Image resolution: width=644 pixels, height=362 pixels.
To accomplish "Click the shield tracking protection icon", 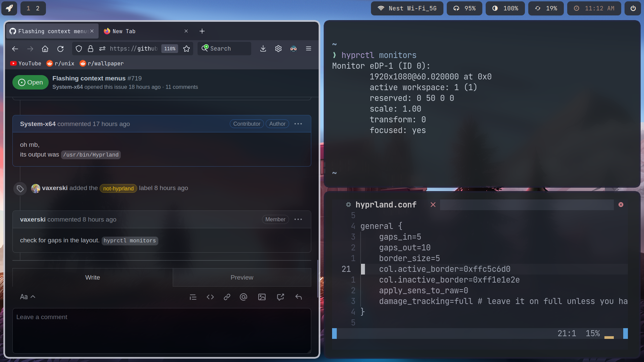I will tap(79, 49).
